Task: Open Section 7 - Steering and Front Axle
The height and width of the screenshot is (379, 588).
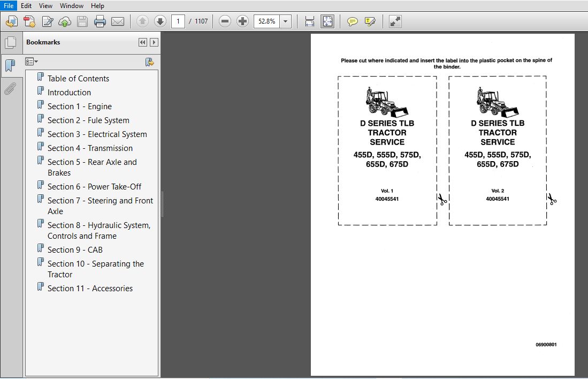Action: 100,206
